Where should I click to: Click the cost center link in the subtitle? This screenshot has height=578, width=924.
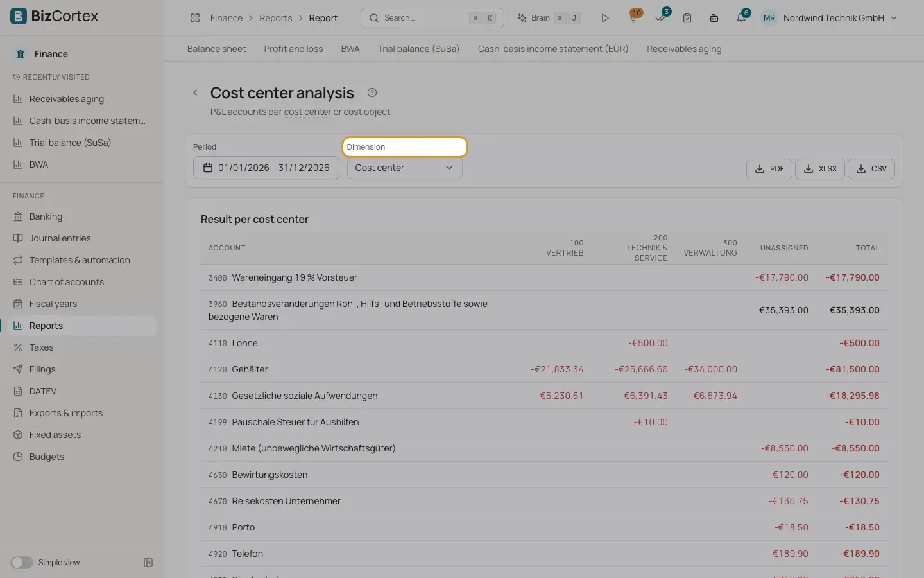(x=307, y=112)
